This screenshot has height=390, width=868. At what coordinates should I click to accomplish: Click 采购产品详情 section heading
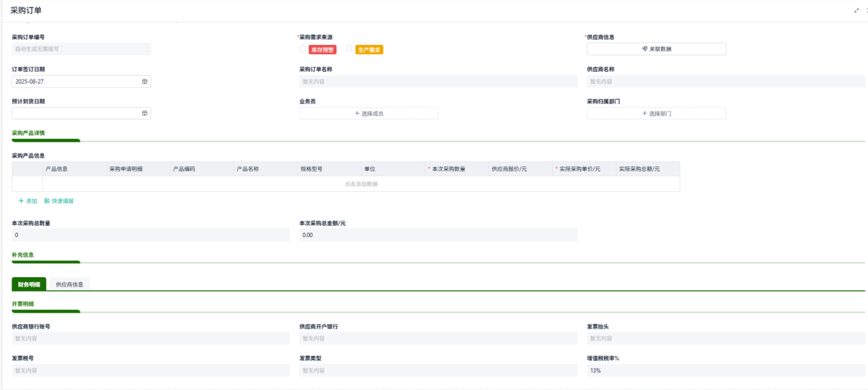[28, 133]
